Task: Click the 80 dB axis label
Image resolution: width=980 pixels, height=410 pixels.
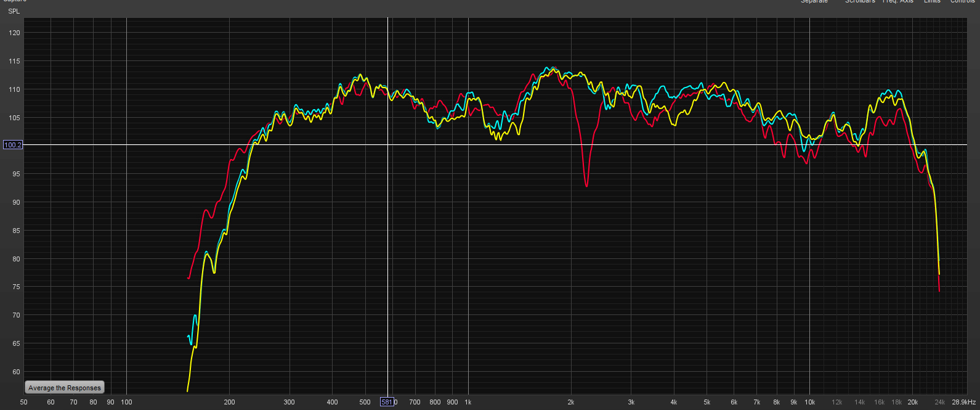Action: (x=16, y=259)
